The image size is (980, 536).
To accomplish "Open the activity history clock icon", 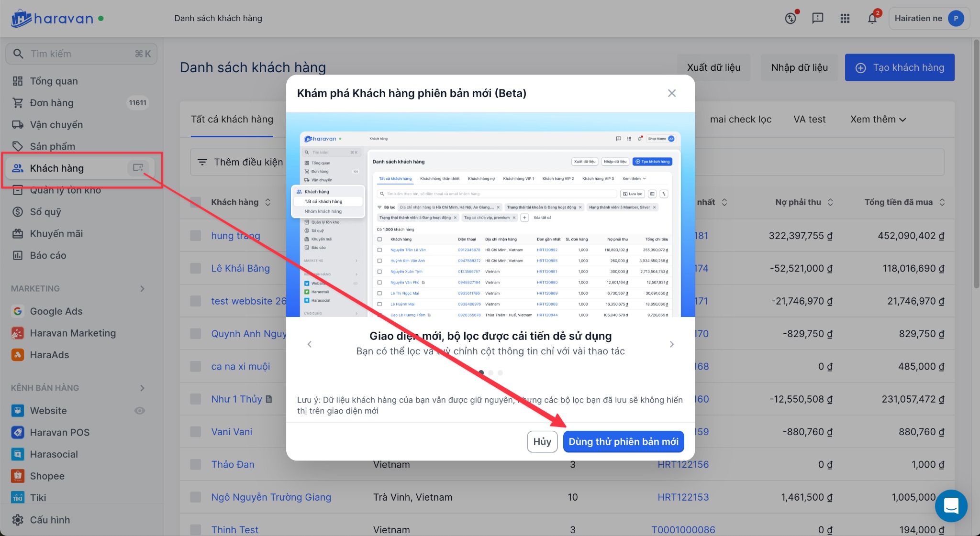I will (x=791, y=19).
